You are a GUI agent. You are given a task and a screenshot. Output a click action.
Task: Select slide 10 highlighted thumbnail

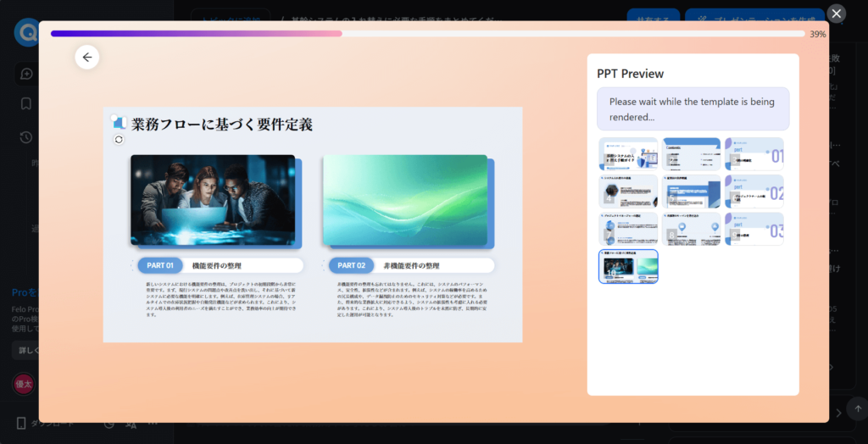coord(628,266)
